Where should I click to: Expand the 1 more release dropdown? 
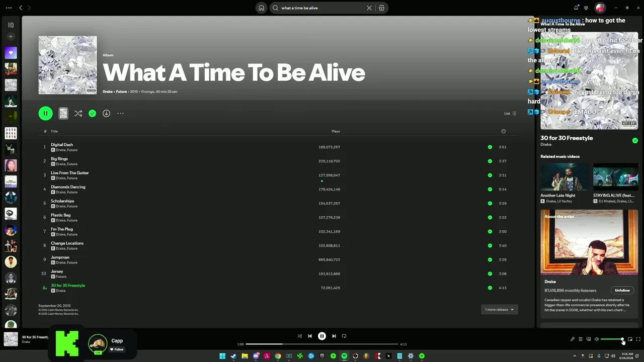click(x=499, y=310)
